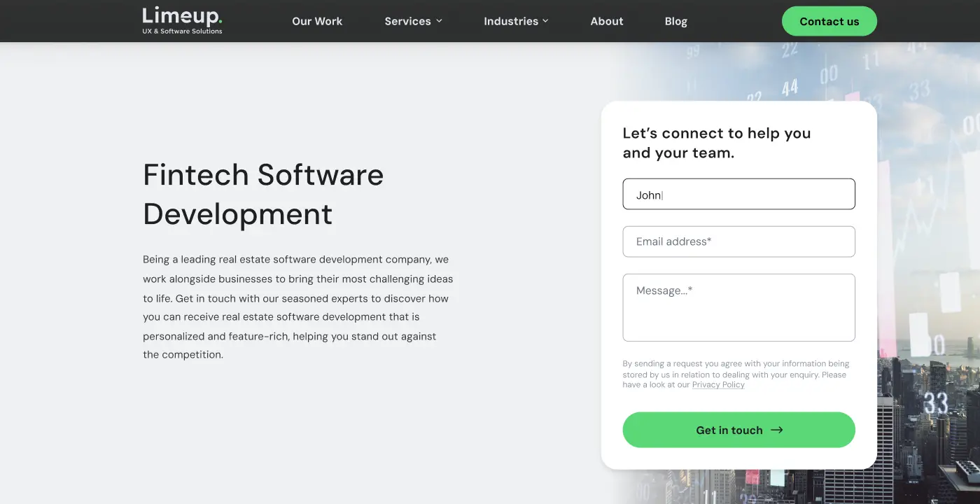This screenshot has width=980, height=504.
Task: Open the Our Work page
Action: click(317, 21)
